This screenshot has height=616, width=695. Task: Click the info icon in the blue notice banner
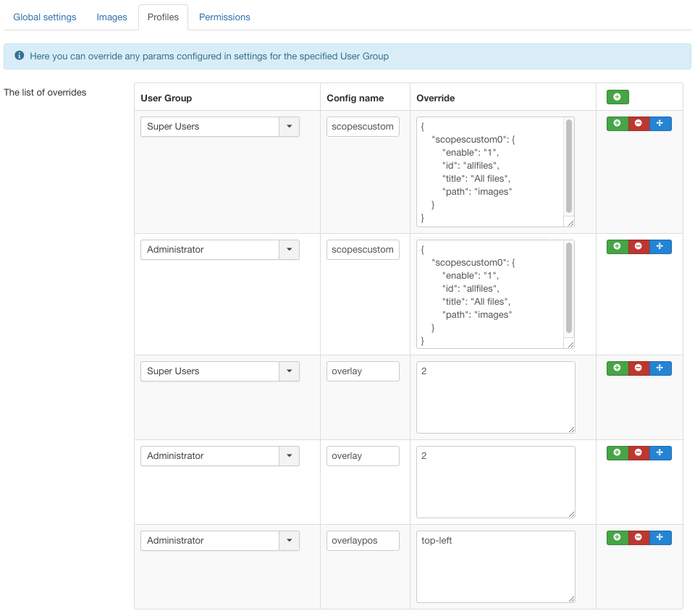coord(19,55)
